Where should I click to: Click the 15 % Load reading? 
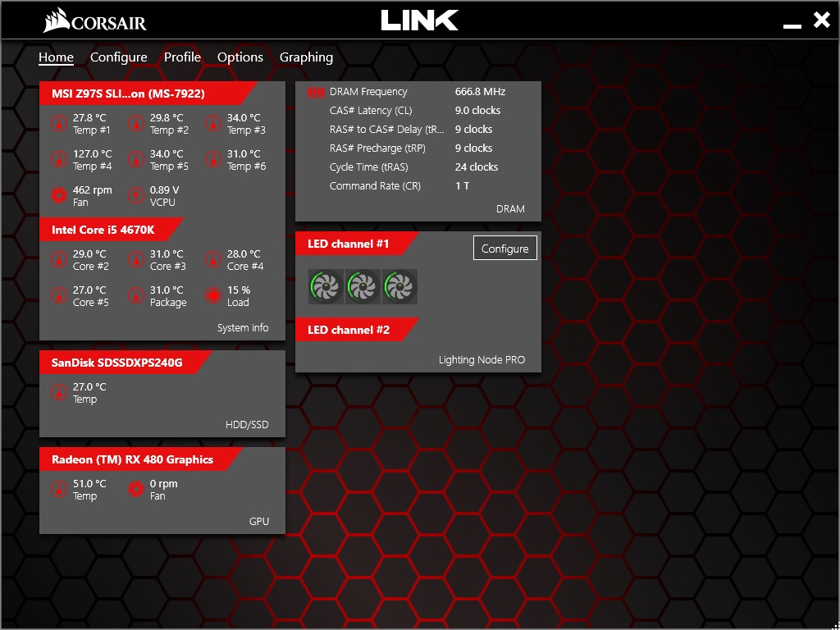point(239,290)
